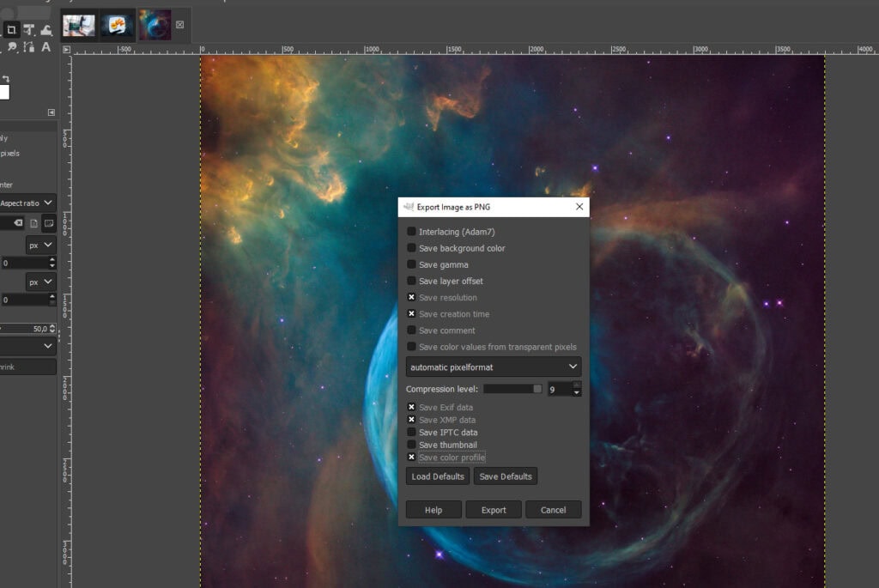Select the Unified Transform tool
Image resolution: width=879 pixels, height=588 pixels.
(x=27, y=27)
